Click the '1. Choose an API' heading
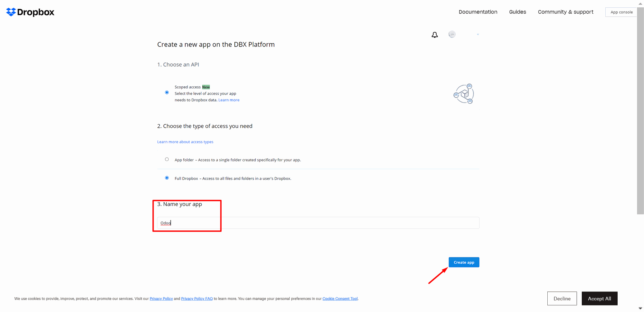The width and height of the screenshot is (644, 312). point(178,65)
